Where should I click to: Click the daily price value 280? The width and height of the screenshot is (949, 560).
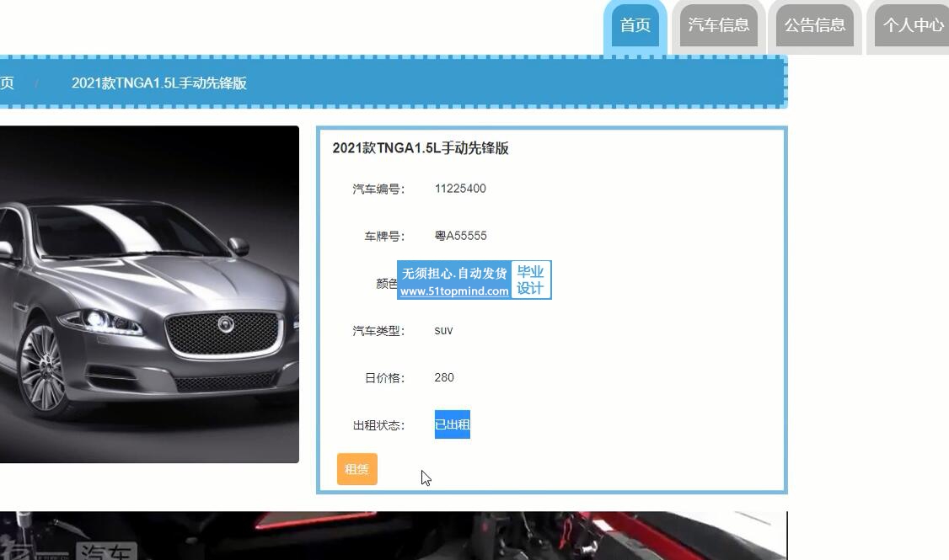point(444,377)
